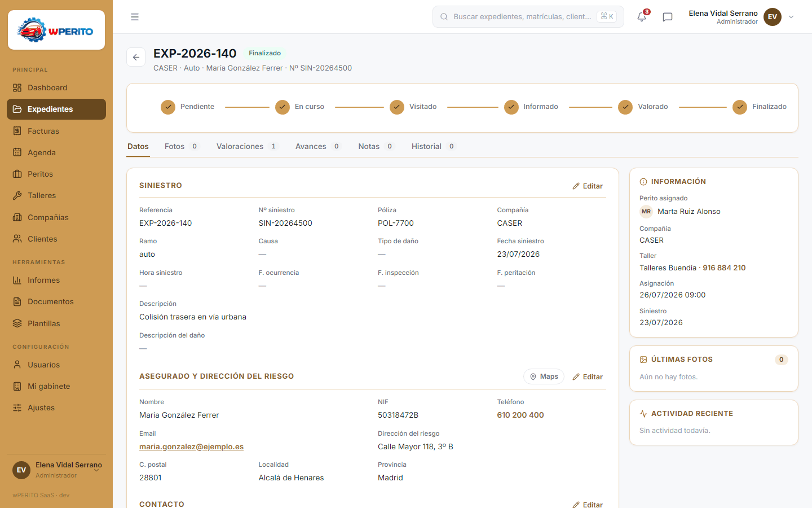
Task: Open Usuarios in the sidebar
Action: 56,365
